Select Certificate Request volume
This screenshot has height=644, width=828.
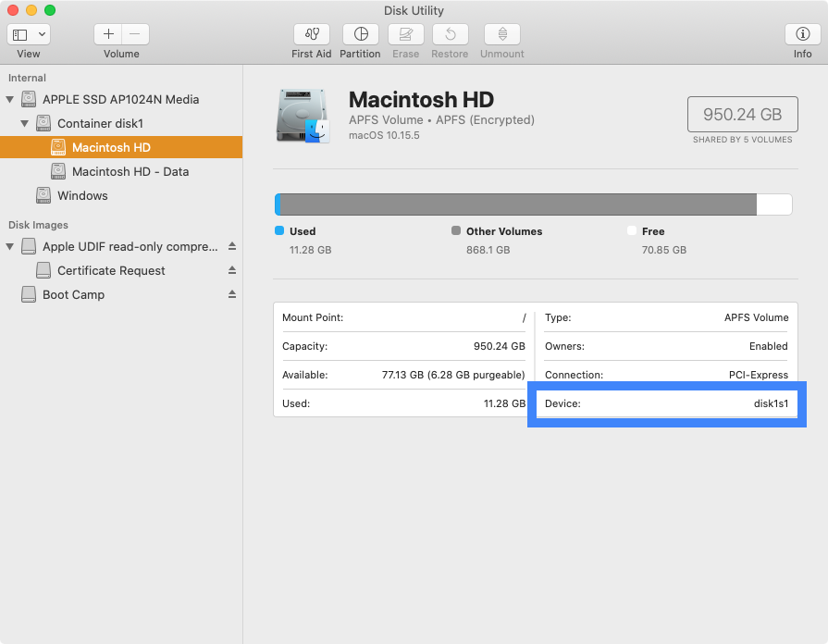click(121, 270)
